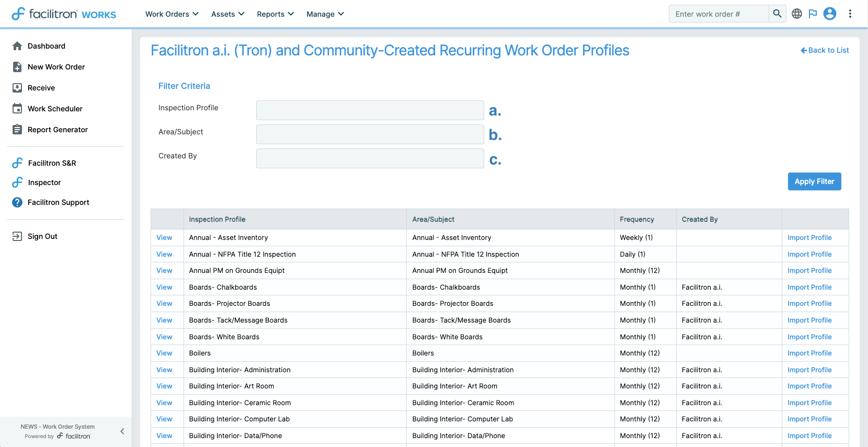Click the Dashboard home icon
Image resolution: width=868 pixels, height=447 pixels.
click(x=17, y=46)
